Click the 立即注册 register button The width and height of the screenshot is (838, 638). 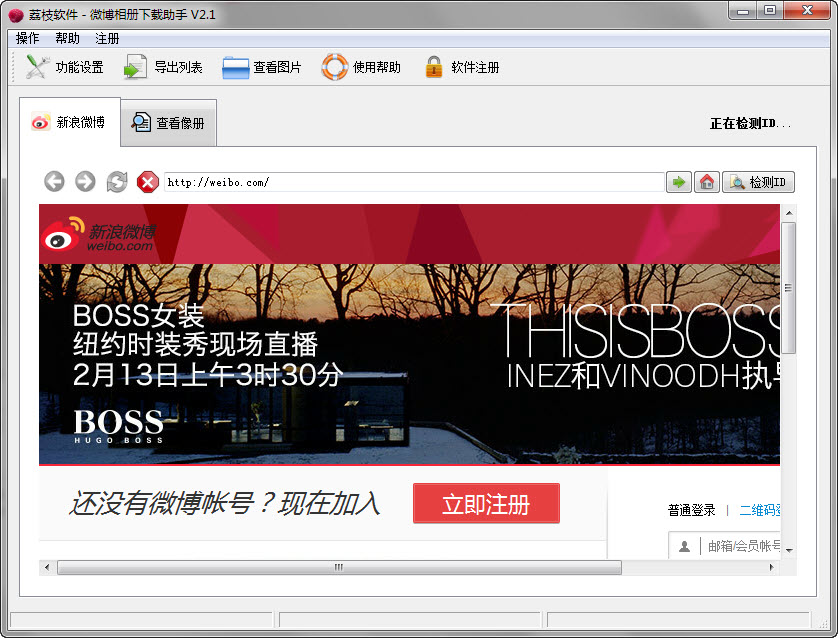pos(486,503)
